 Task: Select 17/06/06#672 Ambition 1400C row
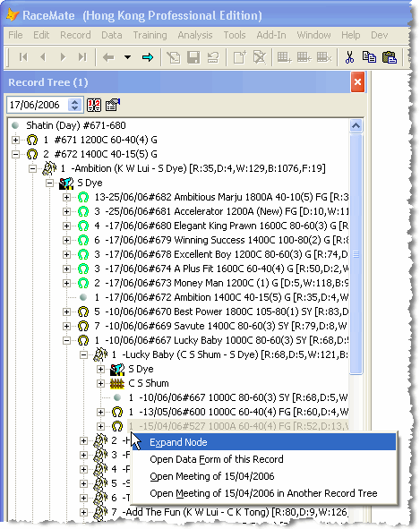tap(221, 297)
